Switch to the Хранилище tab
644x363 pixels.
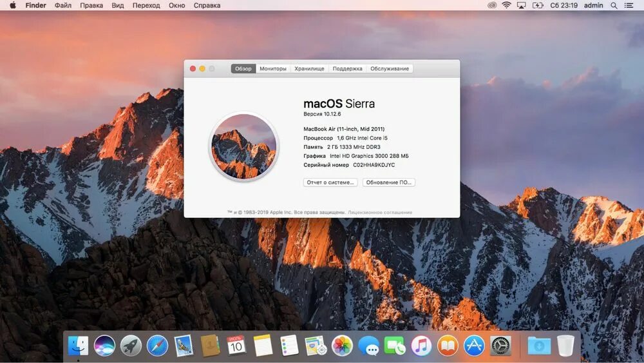[x=309, y=68]
